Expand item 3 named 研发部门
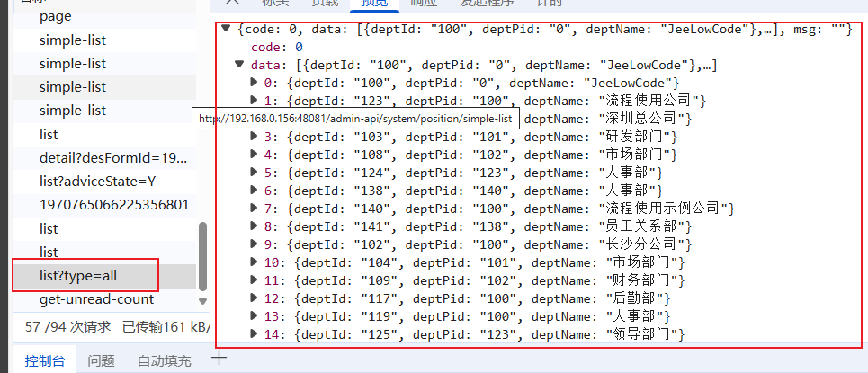The image size is (868, 373). (254, 137)
